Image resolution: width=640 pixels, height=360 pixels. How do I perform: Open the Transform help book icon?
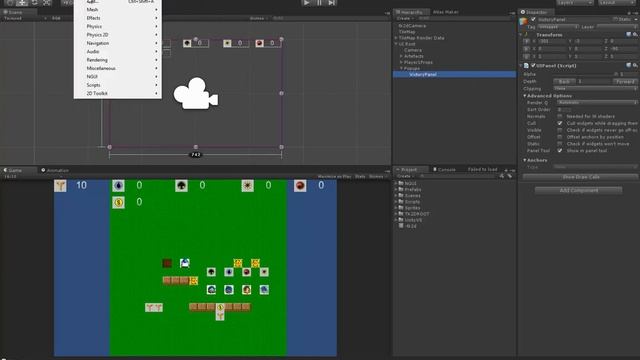coord(629,35)
